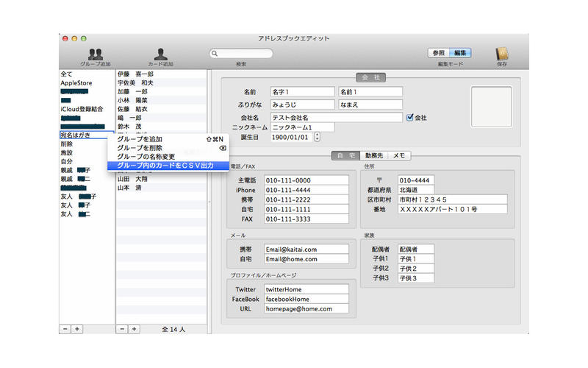Click the Twitter field twitterHome
Image resolution: width=588 pixels, height=368 pixels.
306,289
